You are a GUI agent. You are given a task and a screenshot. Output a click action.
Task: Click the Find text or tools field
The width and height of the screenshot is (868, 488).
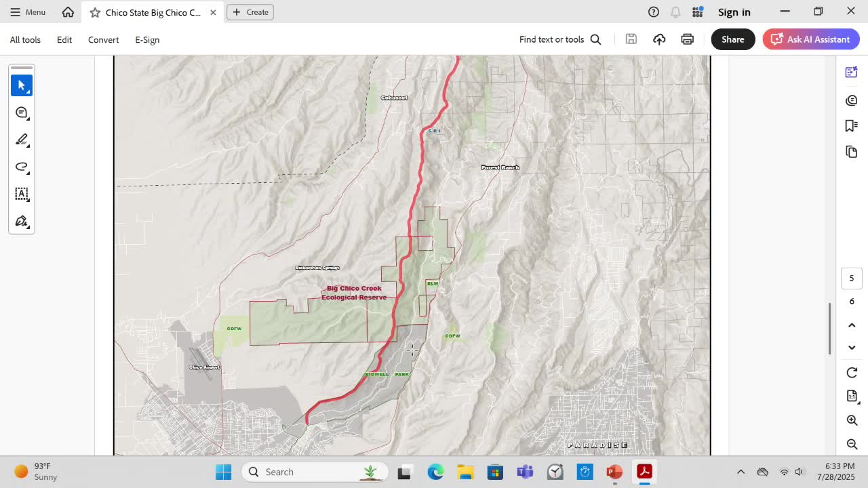pyautogui.click(x=560, y=39)
